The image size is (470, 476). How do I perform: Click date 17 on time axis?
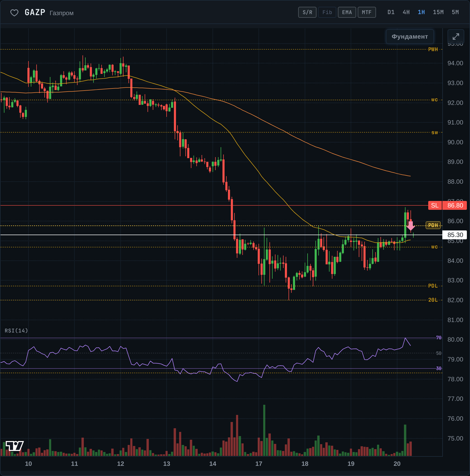click(x=259, y=464)
